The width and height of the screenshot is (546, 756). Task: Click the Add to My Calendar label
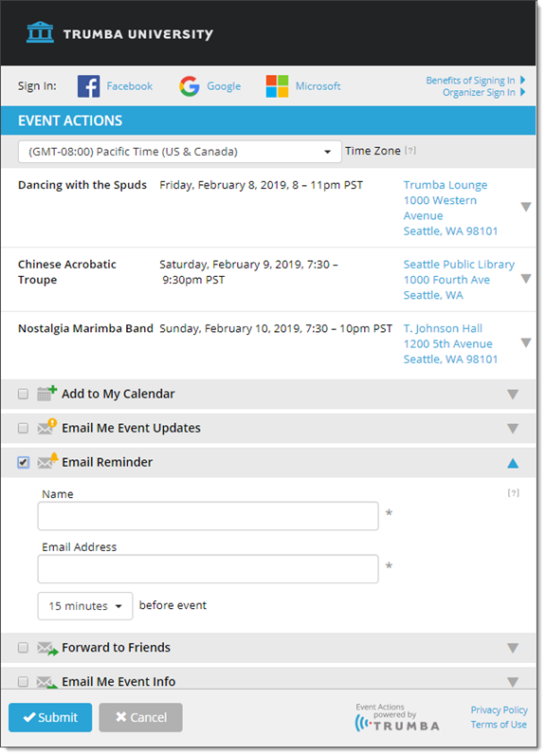(x=118, y=394)
